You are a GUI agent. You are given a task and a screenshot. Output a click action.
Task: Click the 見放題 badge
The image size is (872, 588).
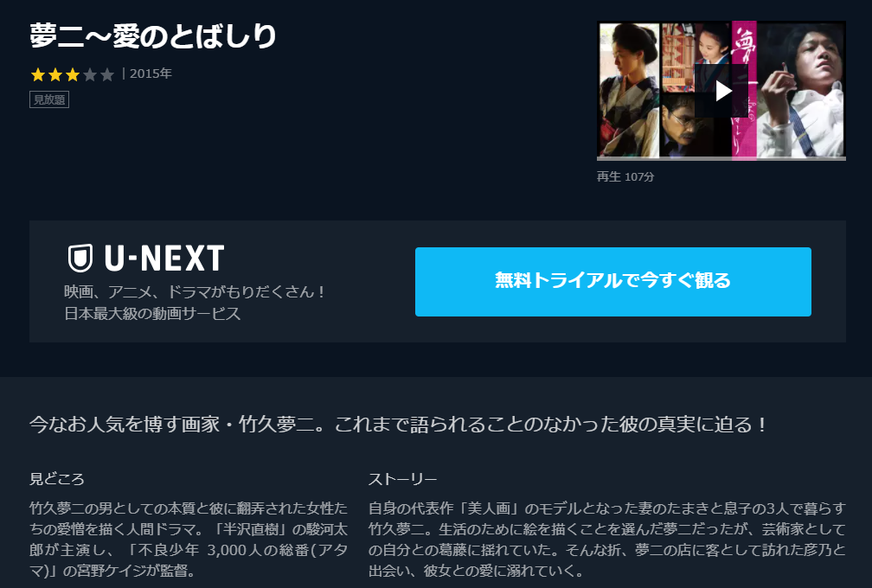click(x=49, y=99)
